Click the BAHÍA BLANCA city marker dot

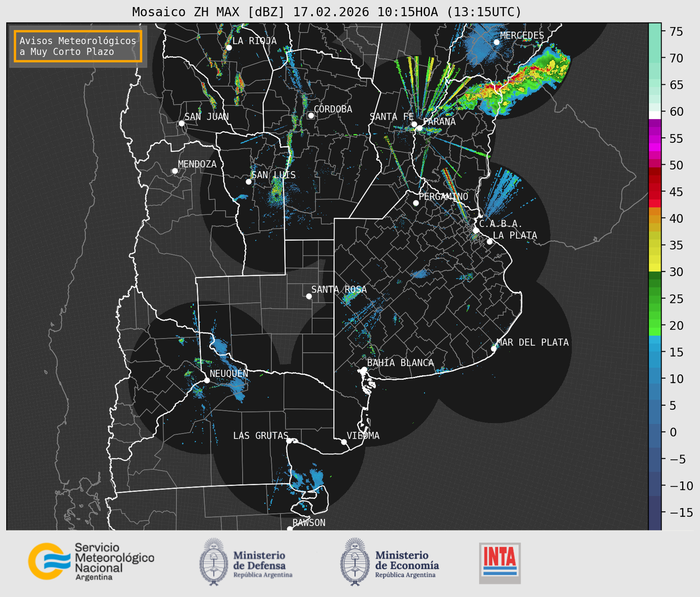coord(364,369)
